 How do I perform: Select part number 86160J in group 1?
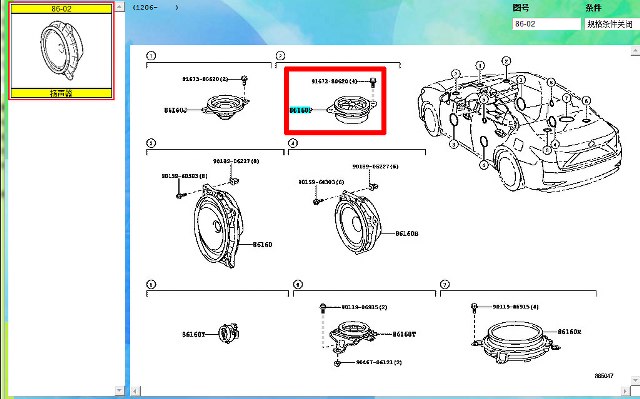coord(176,110)
